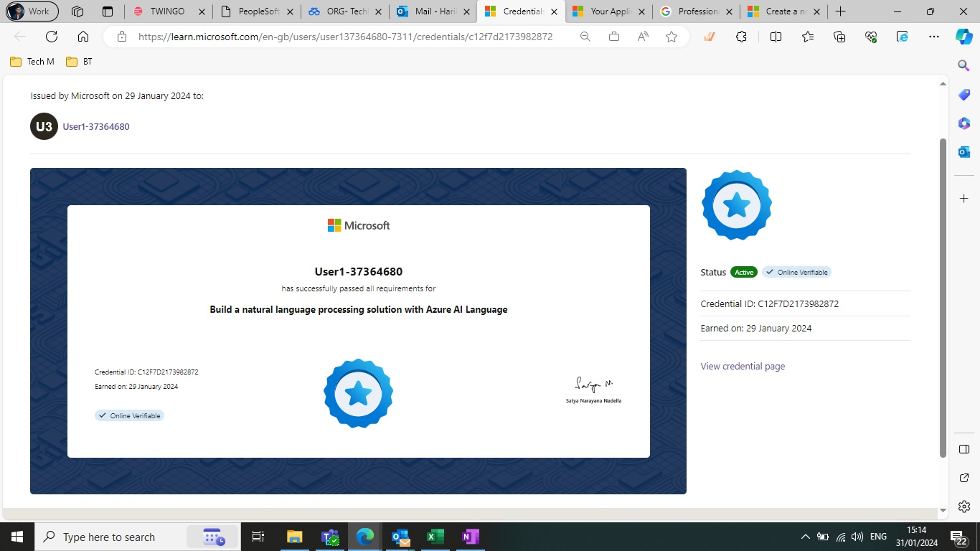Click View credential page link

point(743,366)
